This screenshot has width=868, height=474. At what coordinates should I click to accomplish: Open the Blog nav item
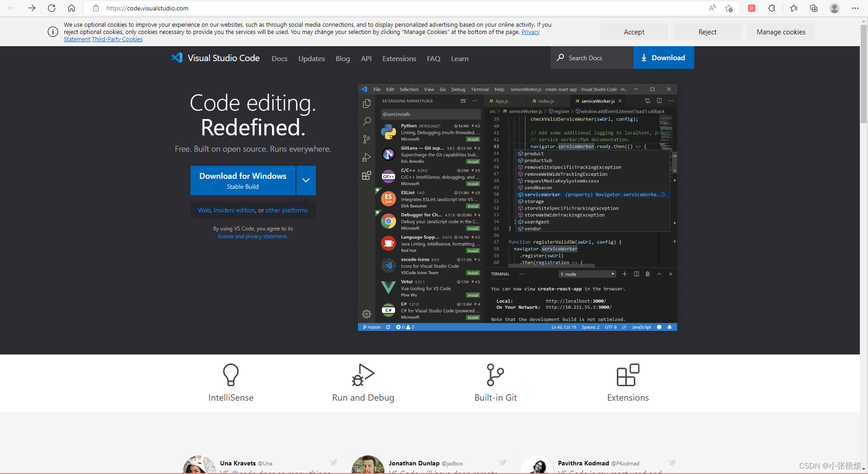(x=343, y=59)
